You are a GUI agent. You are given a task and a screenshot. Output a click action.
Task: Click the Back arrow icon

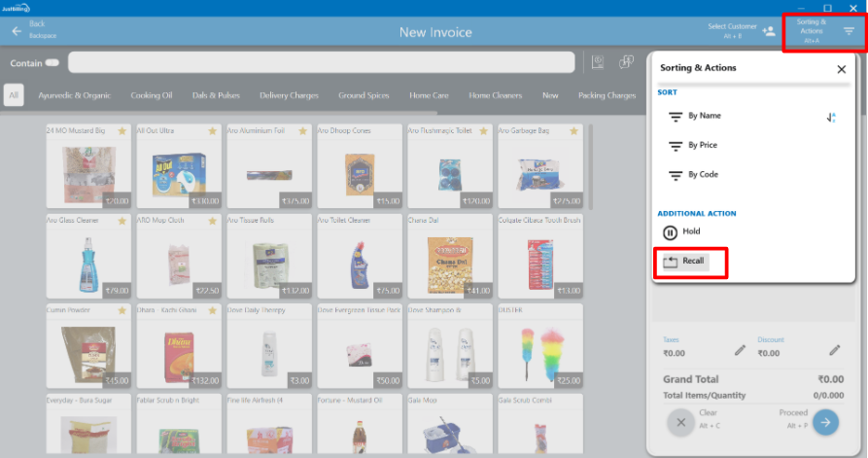click(17, 31)
